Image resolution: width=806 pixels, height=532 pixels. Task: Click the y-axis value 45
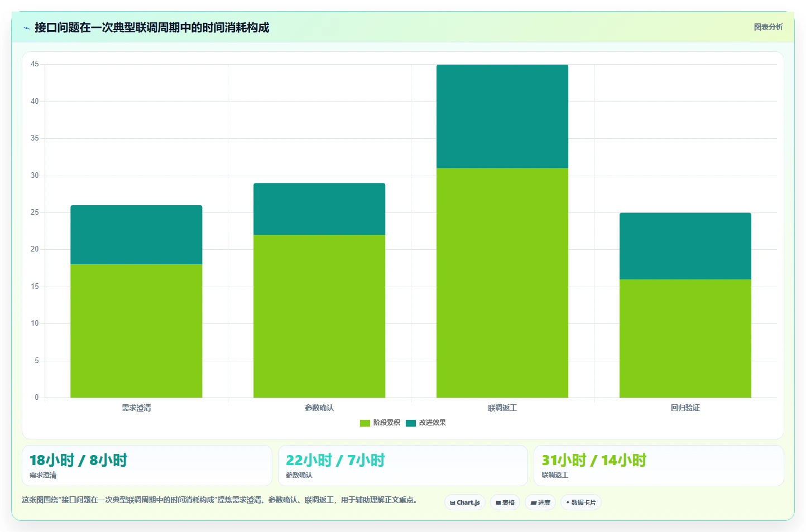(x=35, y=64)
